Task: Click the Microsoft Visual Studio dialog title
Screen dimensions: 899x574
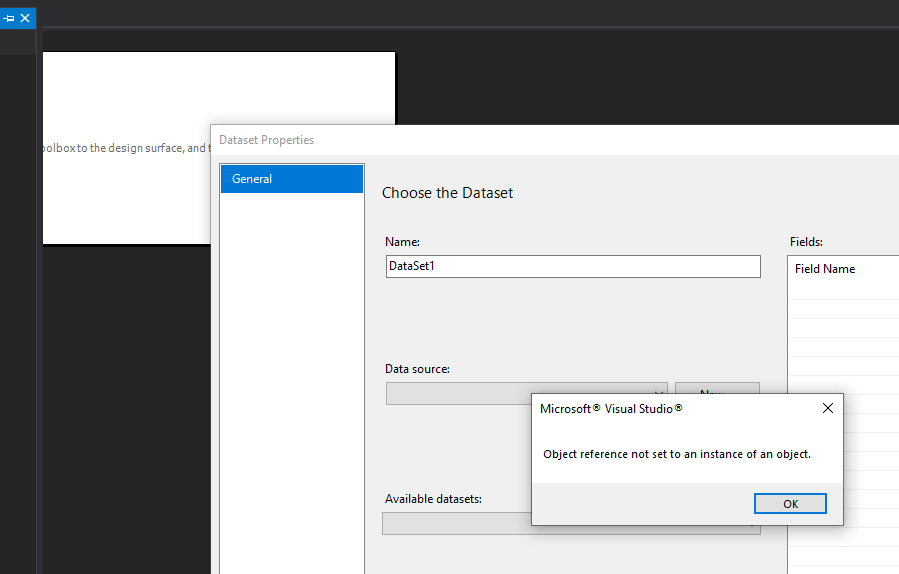Action: coord(611,409)
